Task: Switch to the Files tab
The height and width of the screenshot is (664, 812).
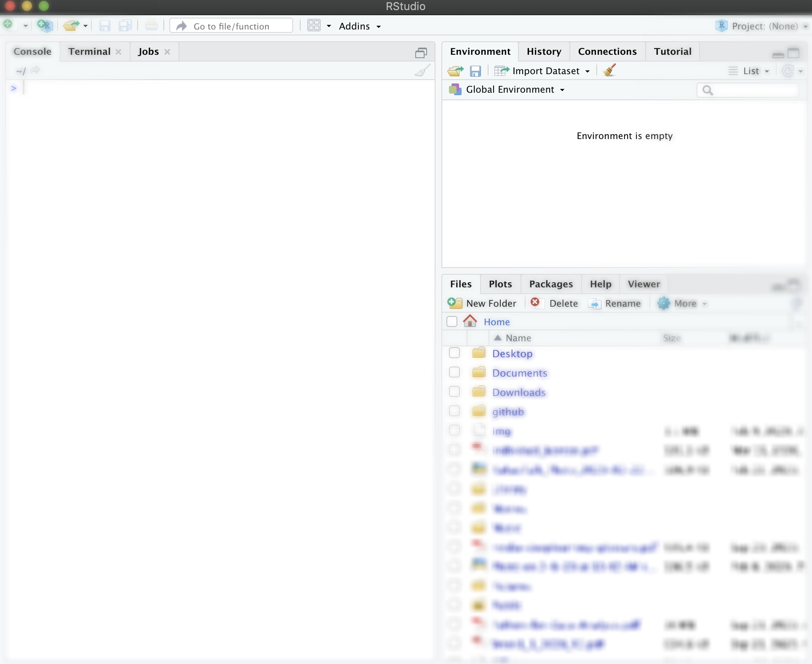Action: coord(461,284)
